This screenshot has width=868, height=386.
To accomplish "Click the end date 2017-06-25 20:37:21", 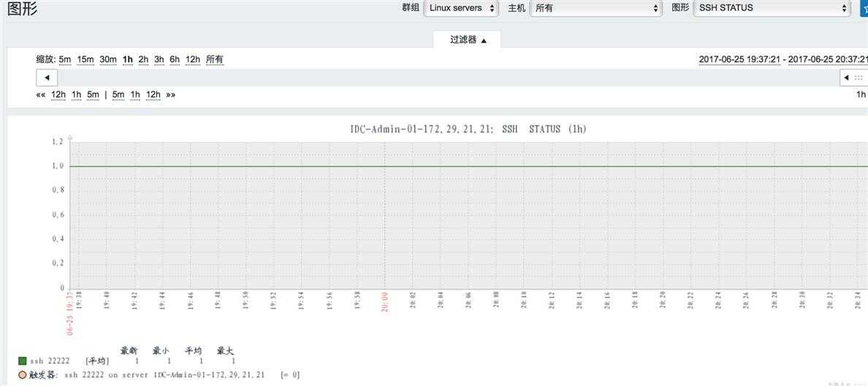I will (x=828, y=59).
